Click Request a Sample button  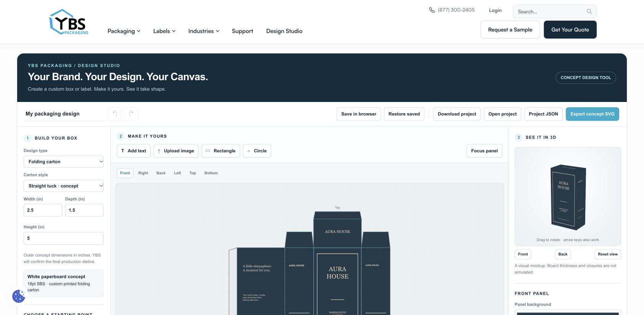[x=510, y=30]
